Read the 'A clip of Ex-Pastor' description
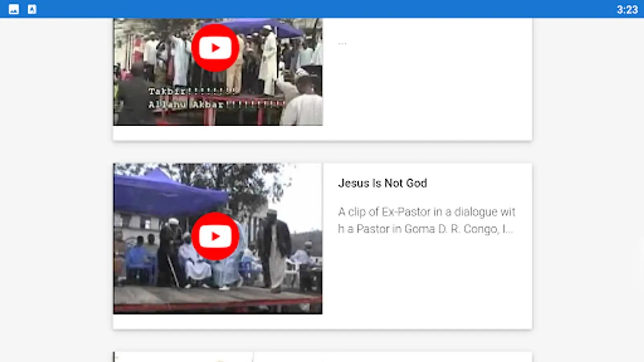The image size is (644, 362). (427, 220)
